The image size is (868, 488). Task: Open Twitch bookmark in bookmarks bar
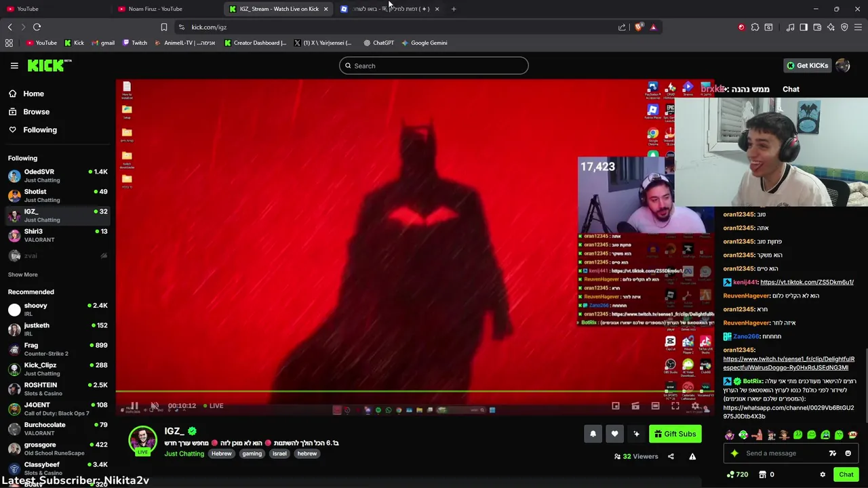pyautogui.click(x=134, y=43)
